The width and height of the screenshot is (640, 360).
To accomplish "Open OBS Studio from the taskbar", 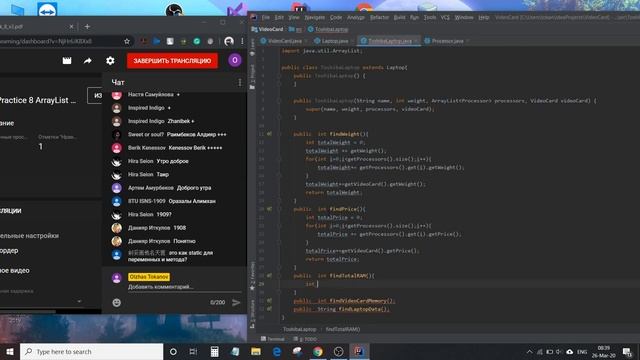I will pos(338,351).
